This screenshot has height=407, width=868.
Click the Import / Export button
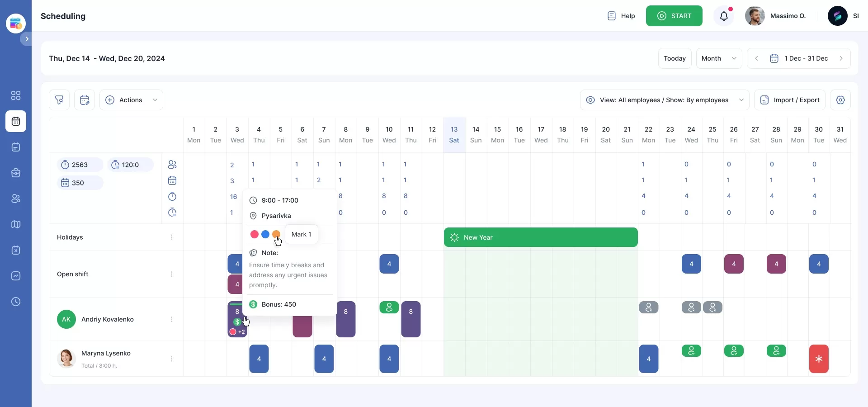[x=789, y=100]
